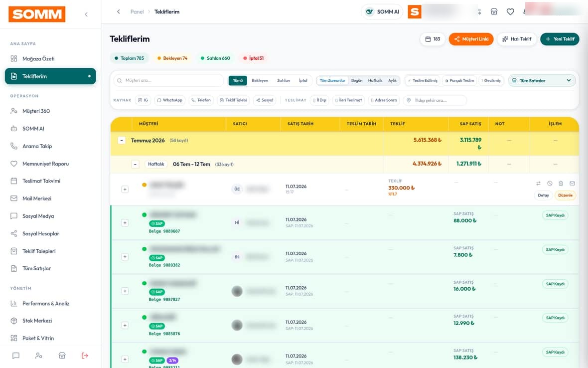Expand the row with Belge 9089607
The width and height of the screenshot is (588, 368).
coord(125,223)
